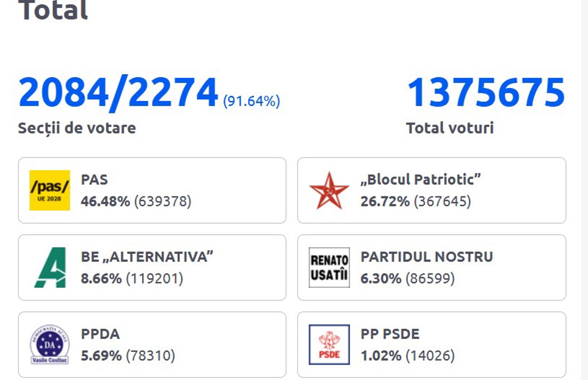Click the Renato Usatîi party logo

pos(329,267)
